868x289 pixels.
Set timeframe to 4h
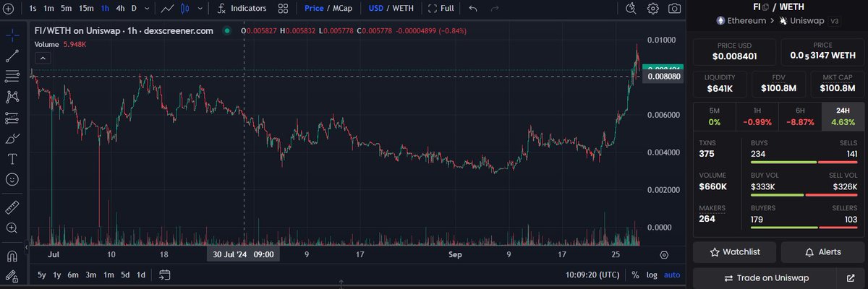coord(121,9)
